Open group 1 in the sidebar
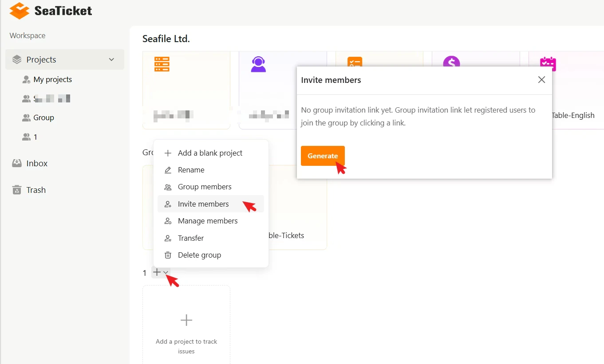604x364 pixels. (36, 137)
